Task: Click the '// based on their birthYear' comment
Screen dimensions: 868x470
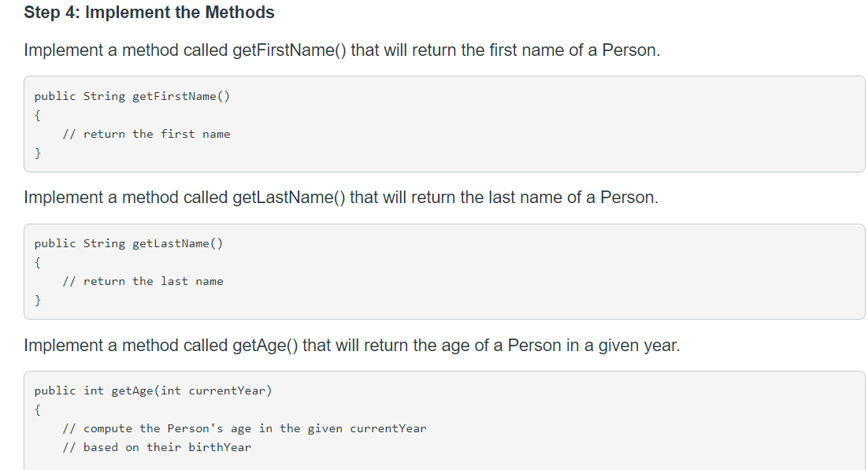Action: 157,447
